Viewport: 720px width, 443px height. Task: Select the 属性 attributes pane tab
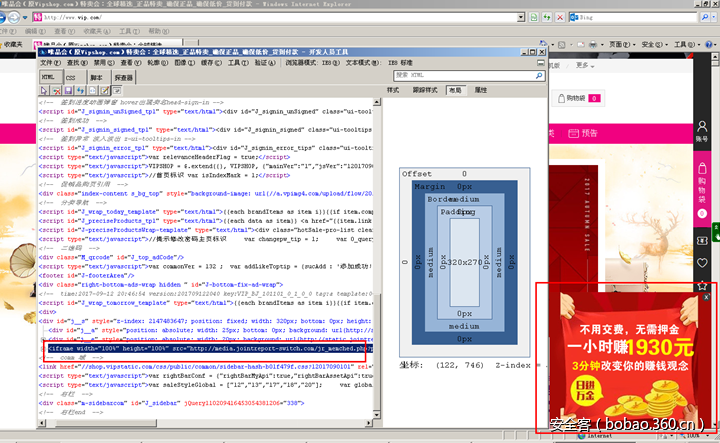[x=480, y=89]
